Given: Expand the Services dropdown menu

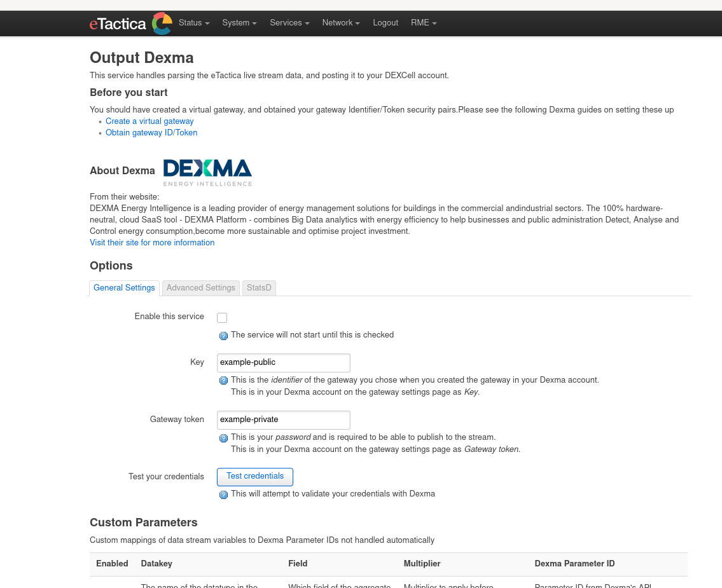Looking at the screenshot, I should pyautogui.click(x=289, y=22).
